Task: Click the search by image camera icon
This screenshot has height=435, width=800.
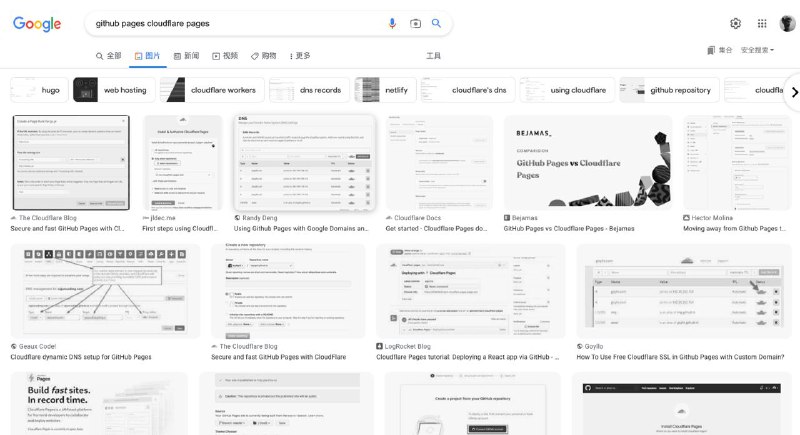Action: 415,23
